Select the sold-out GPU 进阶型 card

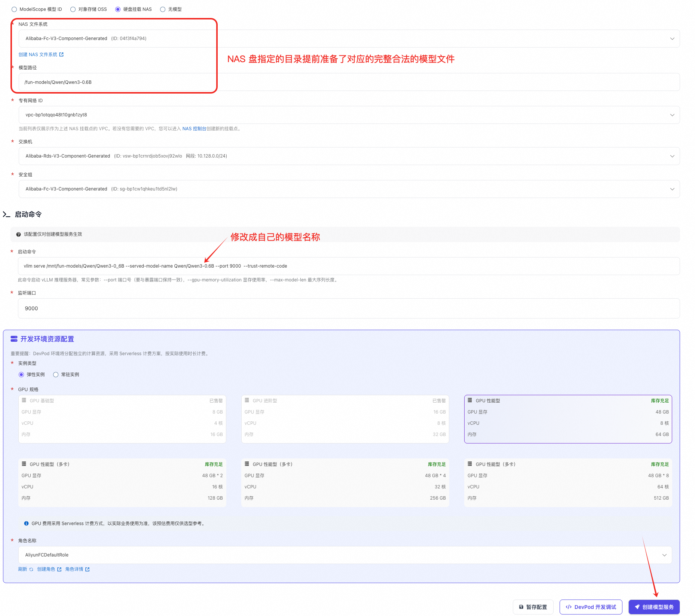click(x=345, y=419)
